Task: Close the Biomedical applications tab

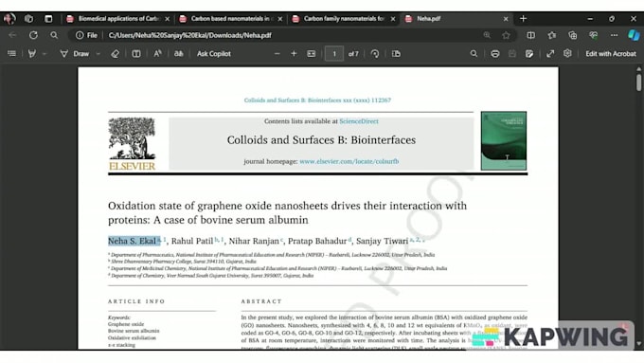Action: click(x=168, y=19)
